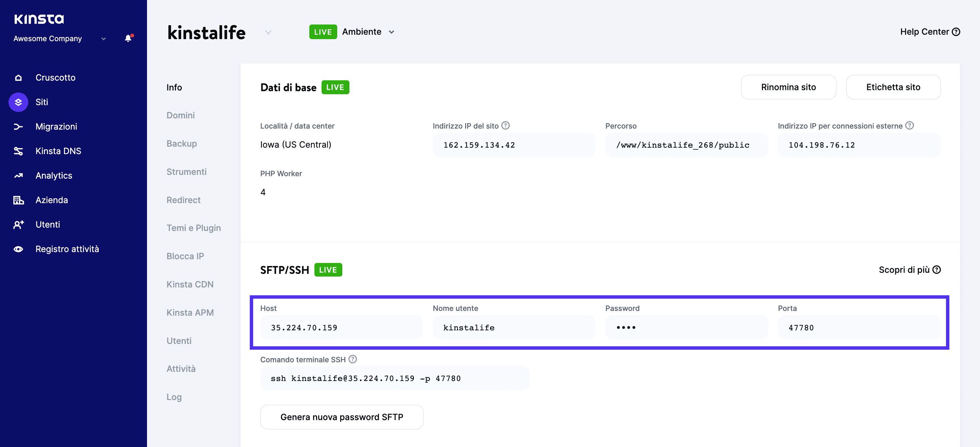Image resolution: width=980 pixels, height=447 pixels.
Task: Open the Help Center link
Action: [930, 32]
